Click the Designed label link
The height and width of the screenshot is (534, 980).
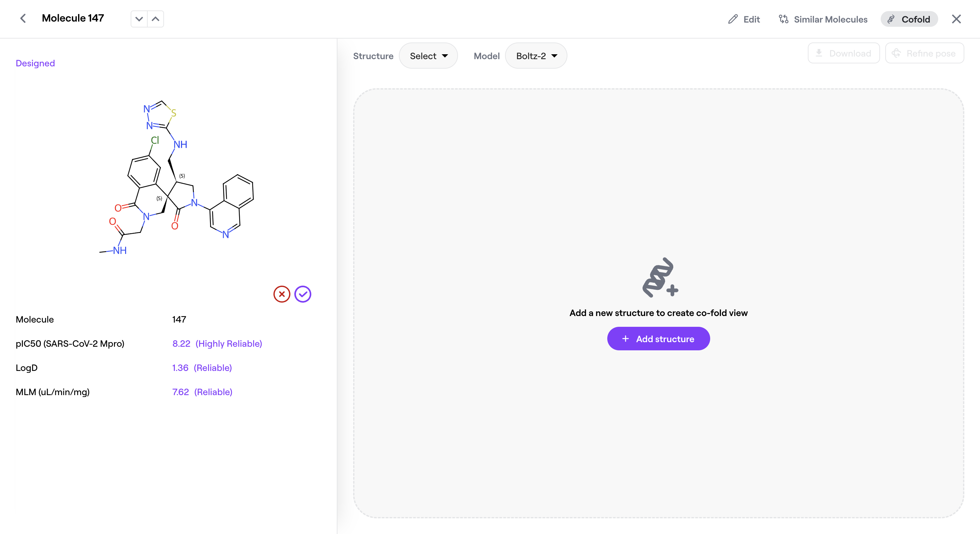point(35,63)
